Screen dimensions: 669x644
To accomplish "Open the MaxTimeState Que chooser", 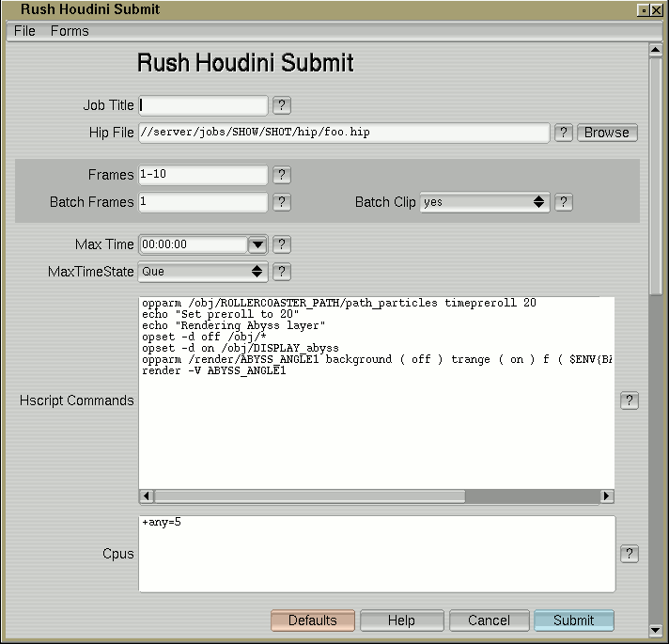I will tap(203, 272).
